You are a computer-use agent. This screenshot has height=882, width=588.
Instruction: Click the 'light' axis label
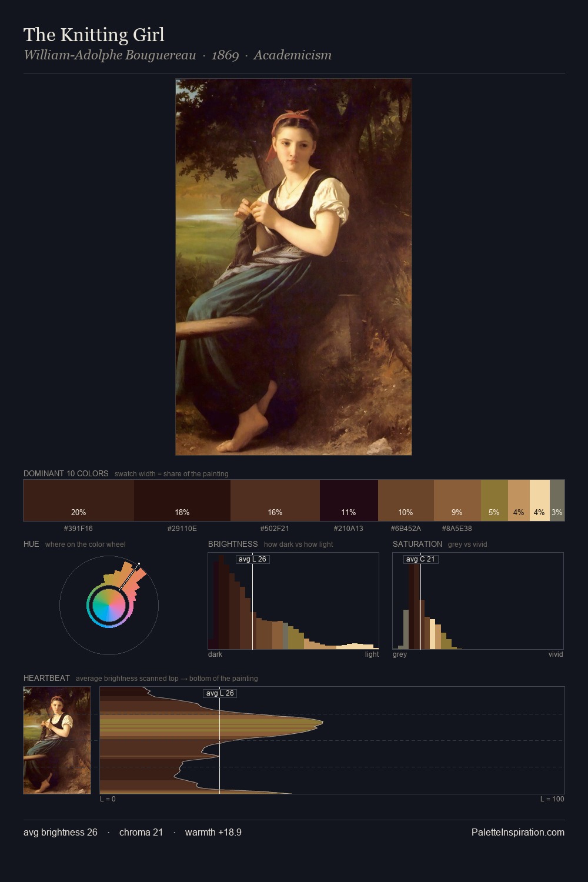(372, 654)
